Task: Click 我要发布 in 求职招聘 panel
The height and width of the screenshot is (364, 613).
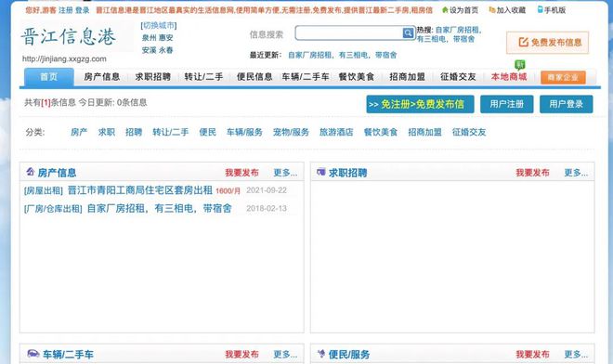Action: (x=532, y=173)
